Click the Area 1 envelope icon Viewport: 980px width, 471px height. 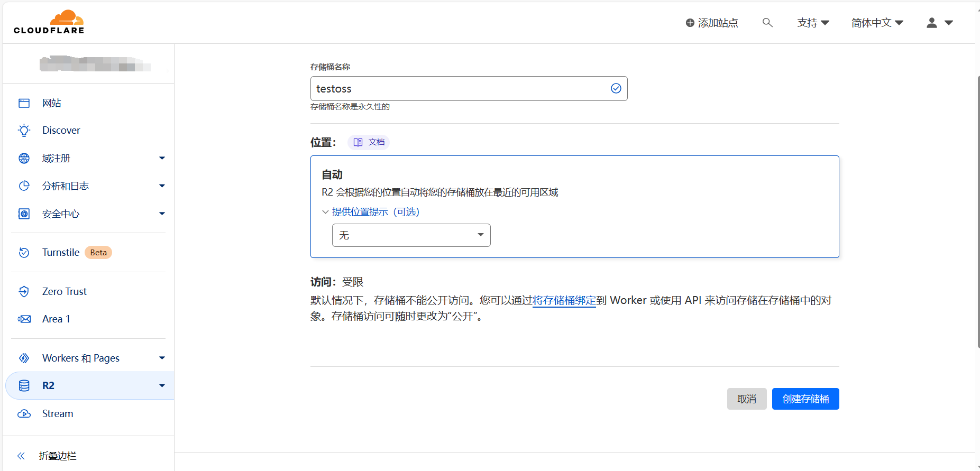[x=24, y=319]
